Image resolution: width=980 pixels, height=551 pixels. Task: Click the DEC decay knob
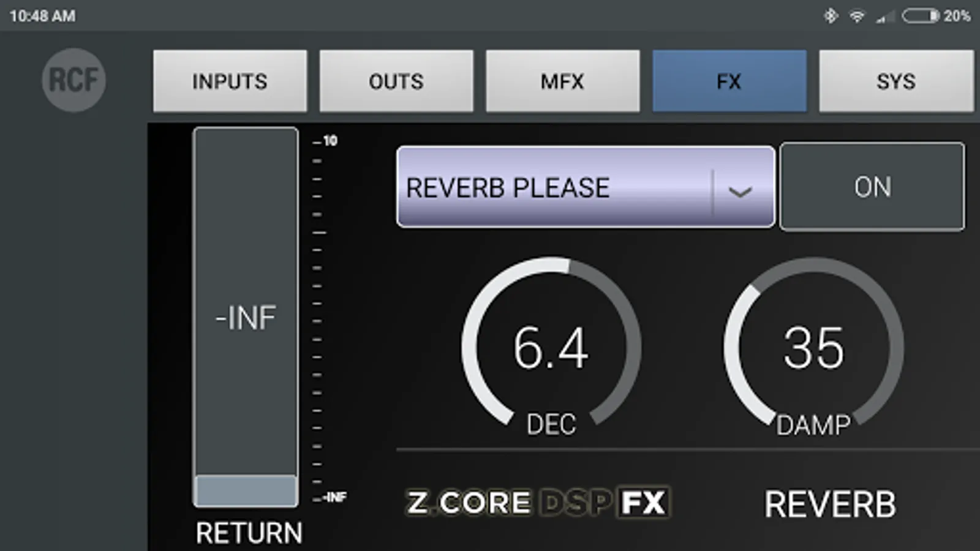[551, 344]
